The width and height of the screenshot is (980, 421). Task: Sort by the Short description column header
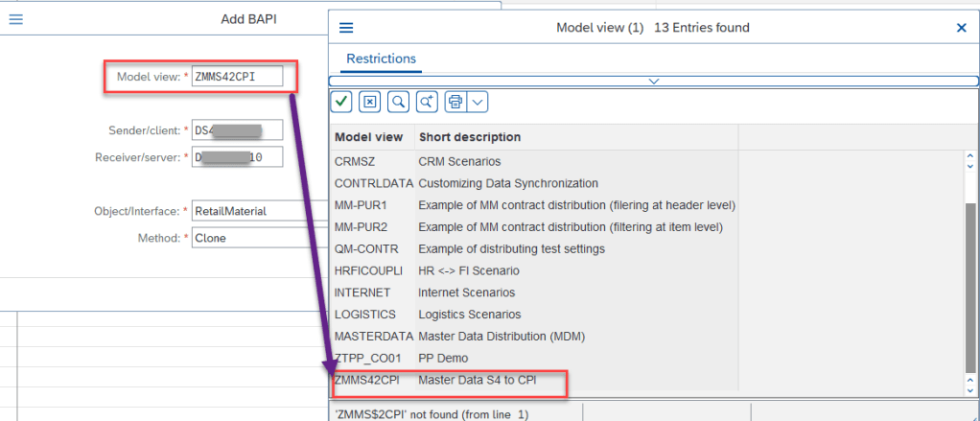(470, 137)
